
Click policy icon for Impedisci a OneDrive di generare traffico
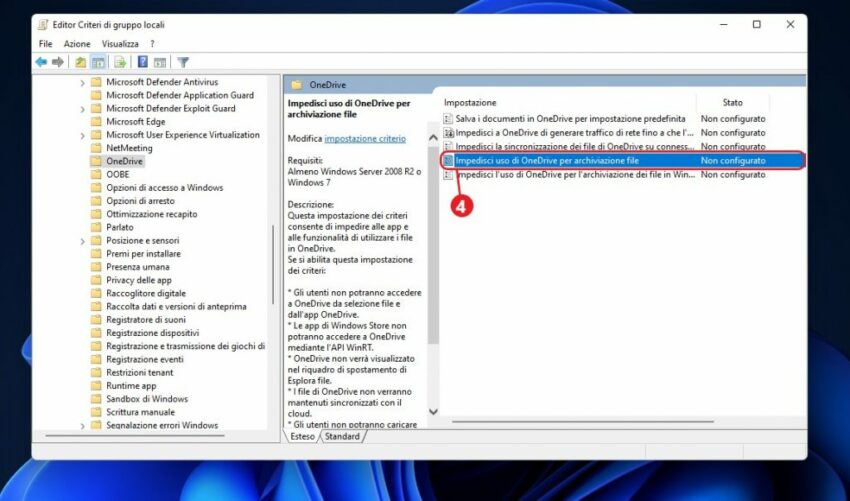pyautogui.click(x=448, y=133)
